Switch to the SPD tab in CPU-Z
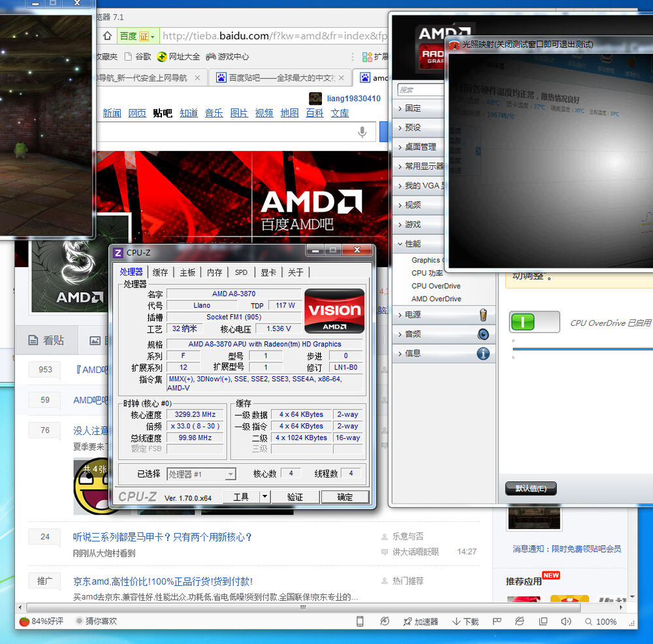 [x=241, y=272]
